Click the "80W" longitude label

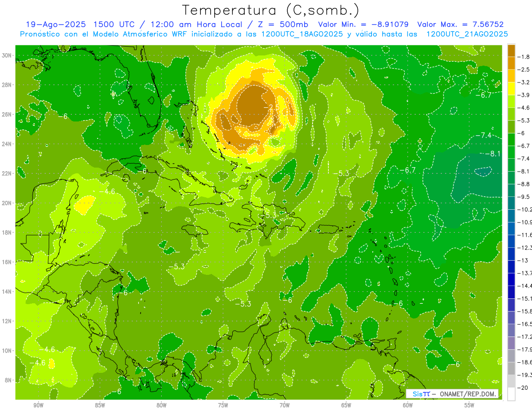[161, 405]
